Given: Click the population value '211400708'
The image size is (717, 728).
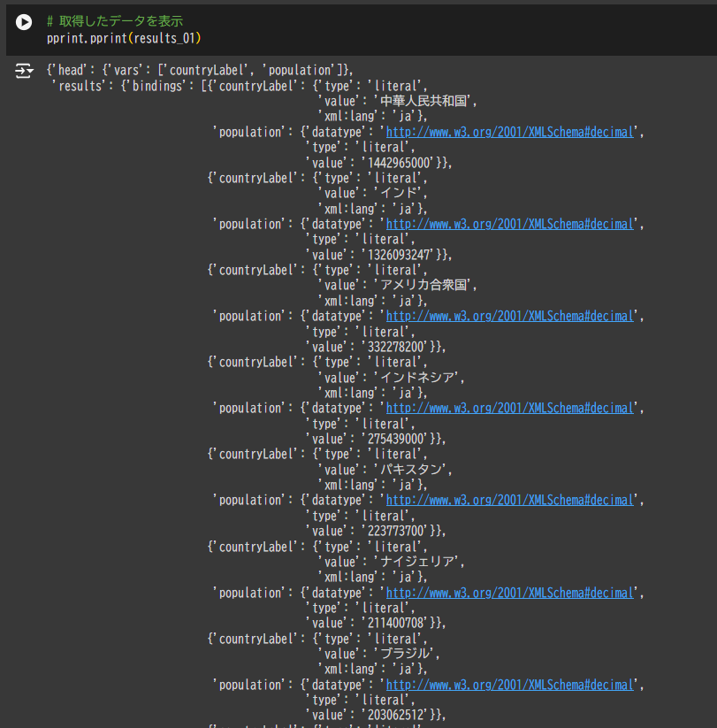Looking at the screenshot, I should [396, 623].
